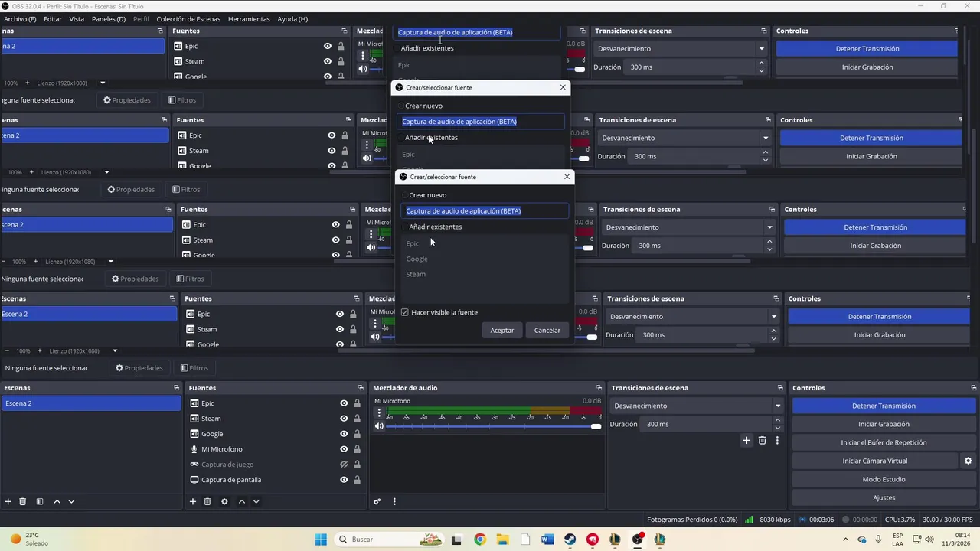Remove the transition using the trash icon
Screen dimensions: 980x551
click(762, 440)
